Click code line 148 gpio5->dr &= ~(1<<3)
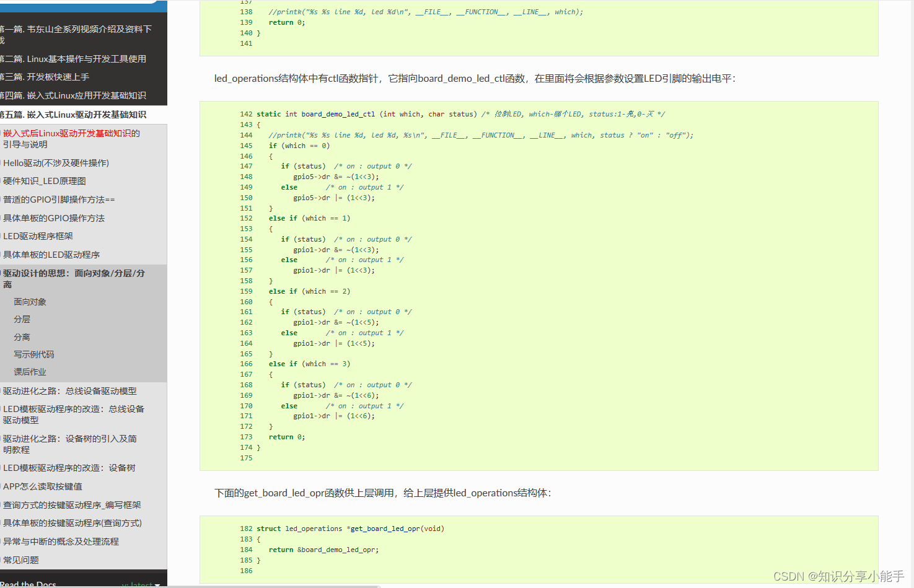Viewport: 914px width, 588px height. coord(336,177)
